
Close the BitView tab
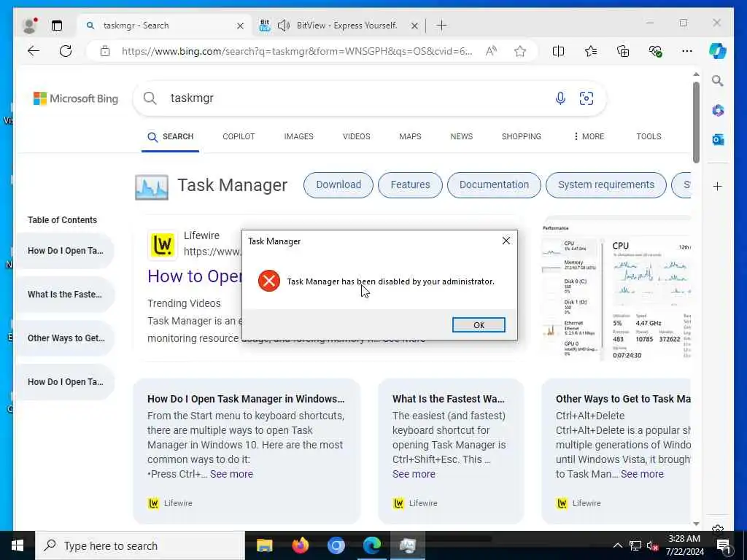(x=414, y=26)
